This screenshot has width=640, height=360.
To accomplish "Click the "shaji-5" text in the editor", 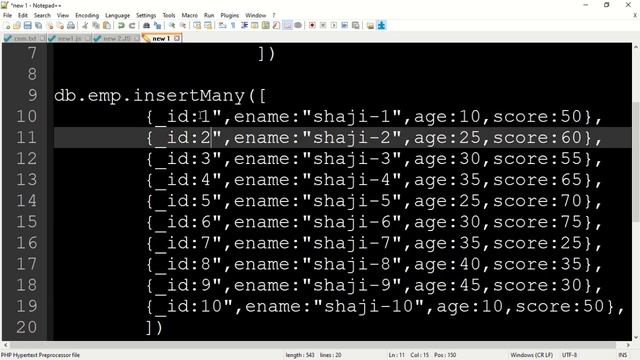I will coord(352,201).
